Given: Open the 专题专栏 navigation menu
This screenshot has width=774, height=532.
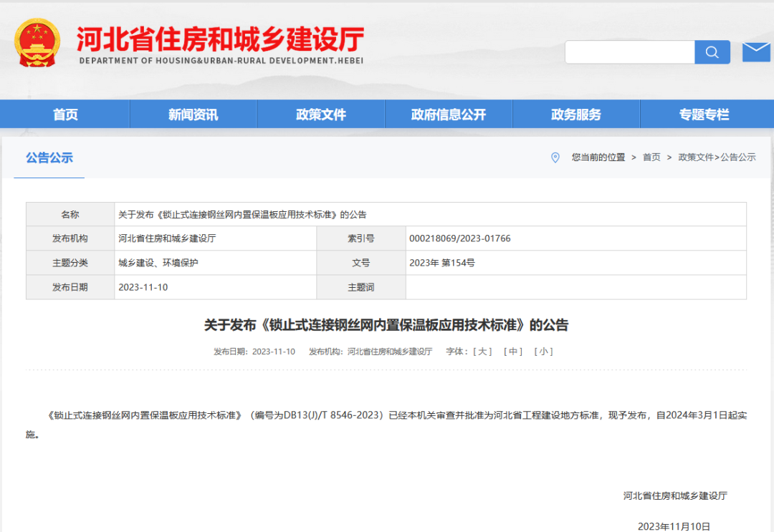Looking at the screenshot, I should pos(704,114).
